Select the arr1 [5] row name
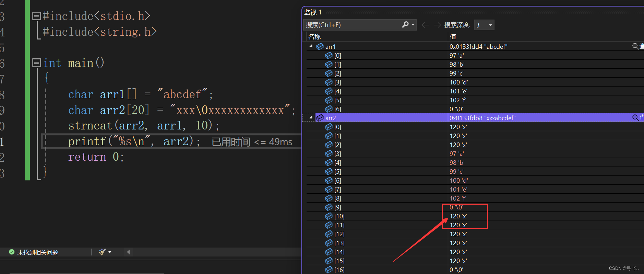The height and width of the screenshot is (274, 644). (337, 100)
